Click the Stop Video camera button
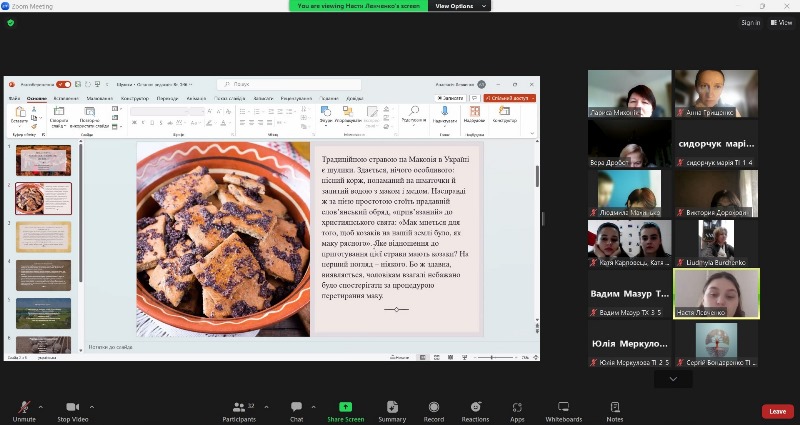Screen dimensions: 800x425 pyautogui.click(x=72, y=410)
